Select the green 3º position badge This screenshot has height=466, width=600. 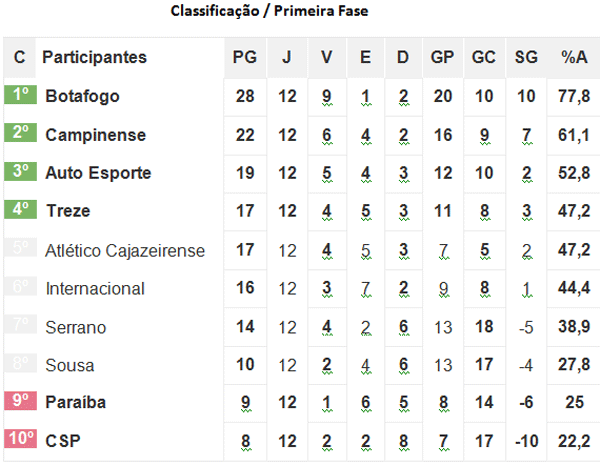20,172
